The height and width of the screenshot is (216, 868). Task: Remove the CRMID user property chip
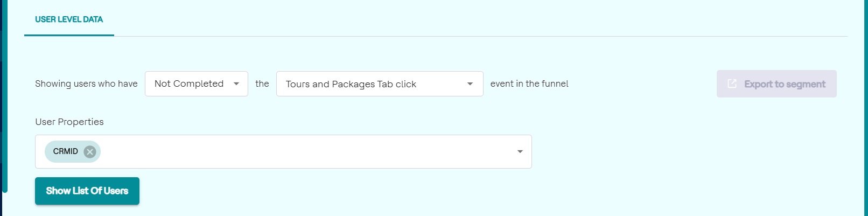[x=90, y=152]
